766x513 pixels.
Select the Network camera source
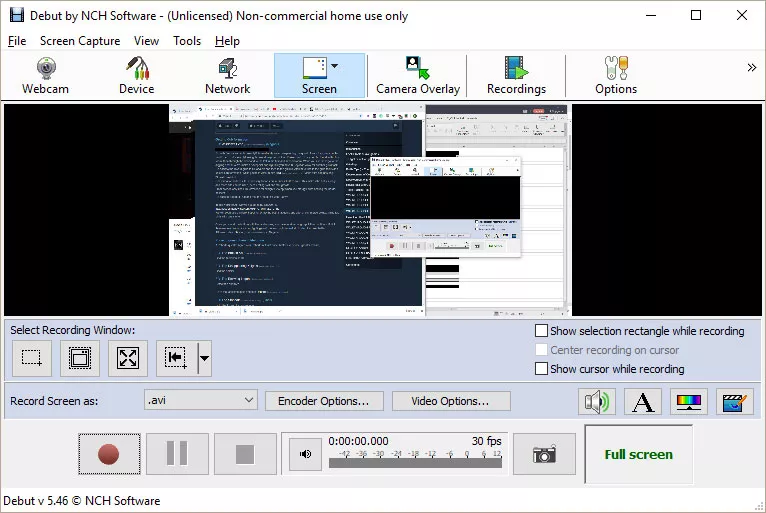(228, 76)
